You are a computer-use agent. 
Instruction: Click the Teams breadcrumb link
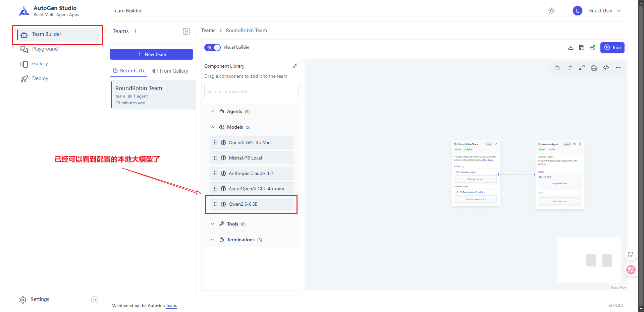point(208,30)
